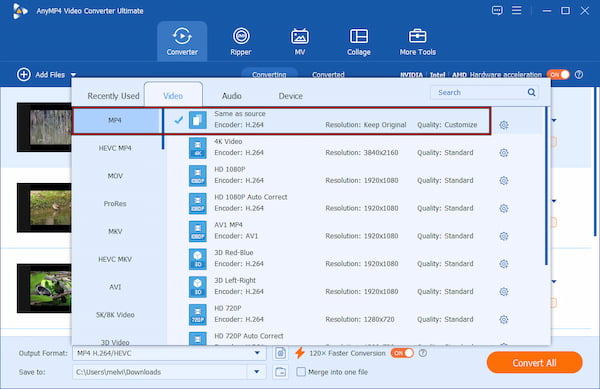Open the custom profile settings icon beside Output Format
The height and width of the screenshot is (389, 600).
[x=280, y=353]
